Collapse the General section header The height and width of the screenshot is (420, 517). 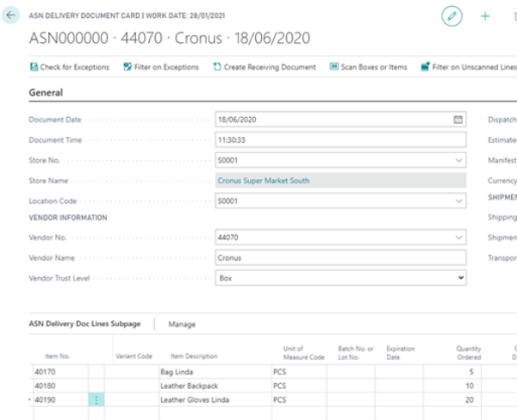click(x=46, y=92)
